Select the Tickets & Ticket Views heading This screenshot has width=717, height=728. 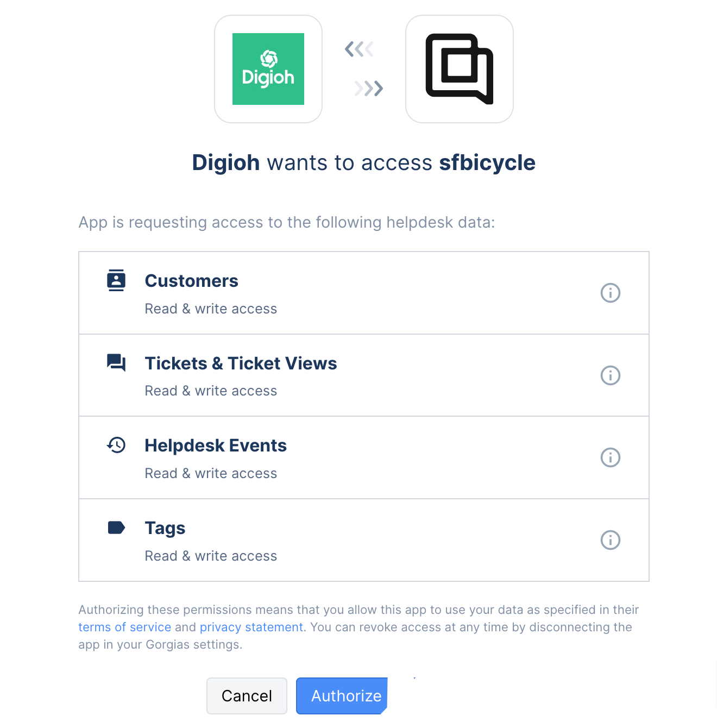coord(241,363)
